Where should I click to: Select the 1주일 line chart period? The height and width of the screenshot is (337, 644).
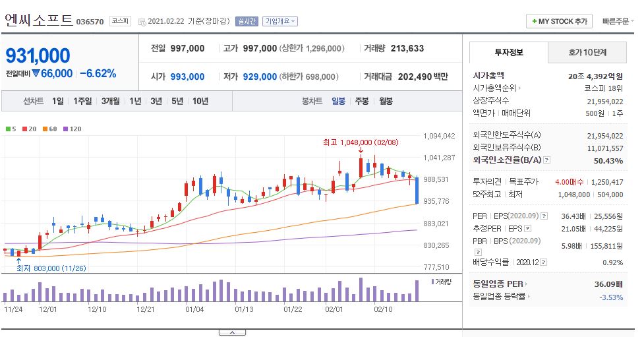[x=82, y=101]
